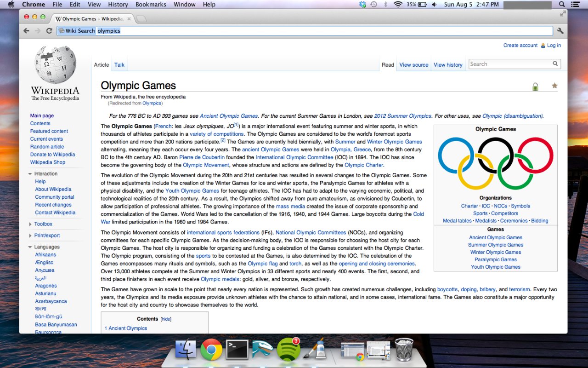The height and width of the screenshot is (368, 588).
Task: Click the browser back arrow
Action: pyautogui.click(x=26, y=31)
